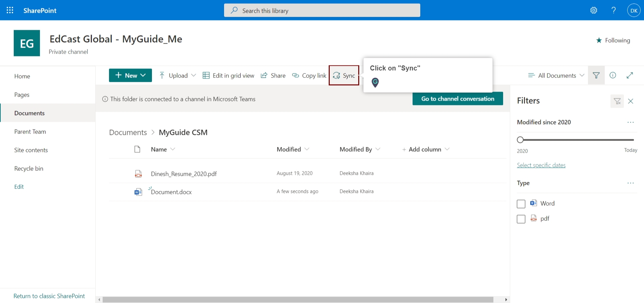Open the New item dropdown
The width and height of the screenshot is (644, 303).
(x=130, y=75)
